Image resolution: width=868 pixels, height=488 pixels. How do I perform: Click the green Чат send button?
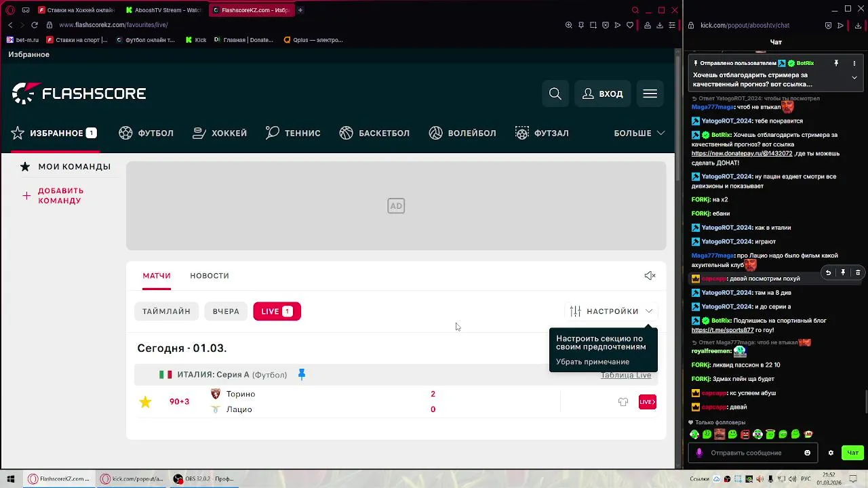click(x=853, y=453)
